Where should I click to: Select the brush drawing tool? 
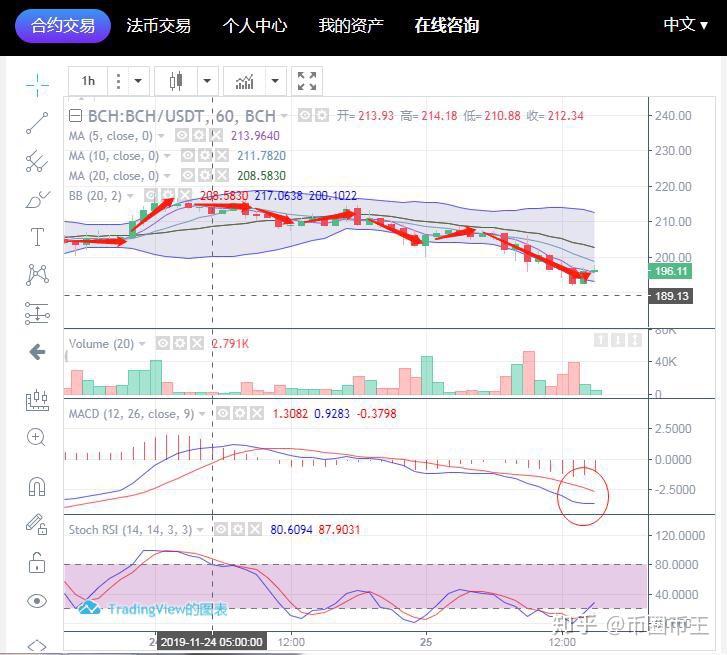pos(37,199)
